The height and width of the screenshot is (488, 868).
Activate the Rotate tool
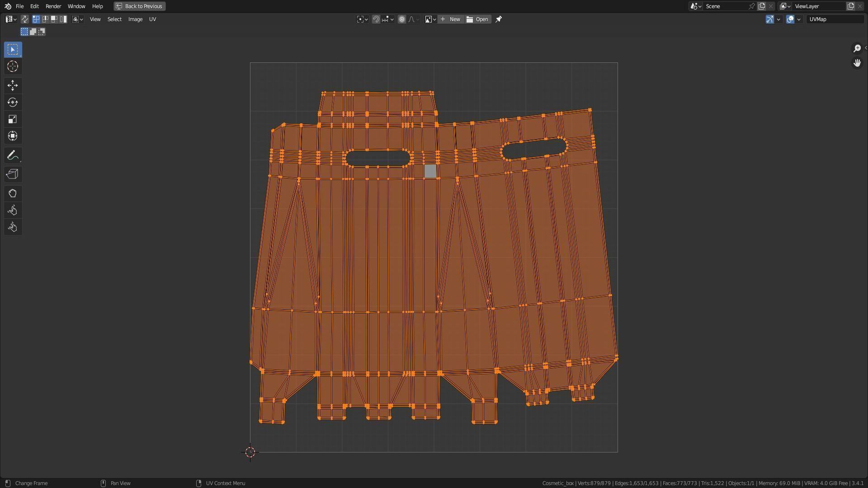pos(13,103)
